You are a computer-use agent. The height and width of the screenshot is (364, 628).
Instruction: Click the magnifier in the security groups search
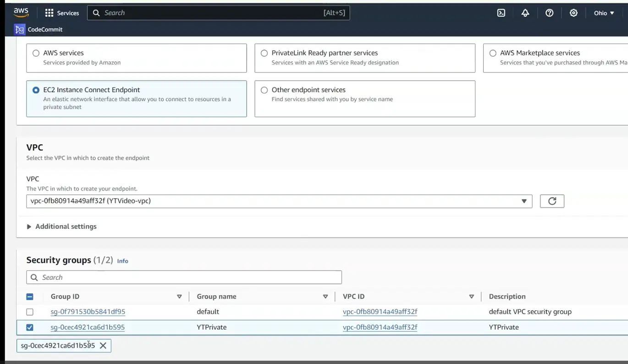coord(34,277)
